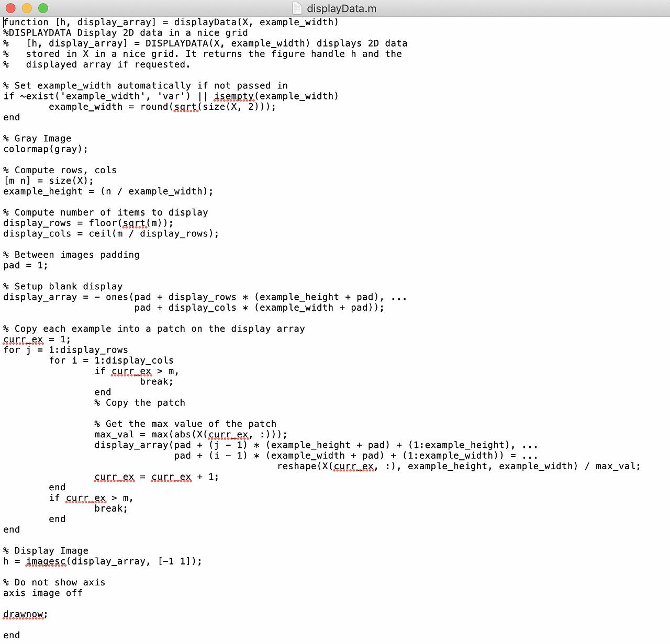Screen dimensions: 670x644
Task: Click the % Between images padding comment
Action: [x=71, y=254]
